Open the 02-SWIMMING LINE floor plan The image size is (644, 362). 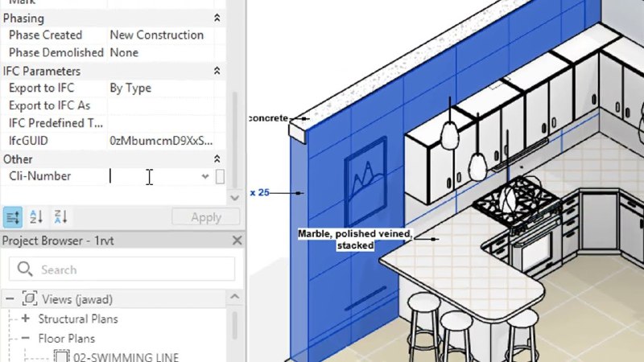[x=126, y=356]
